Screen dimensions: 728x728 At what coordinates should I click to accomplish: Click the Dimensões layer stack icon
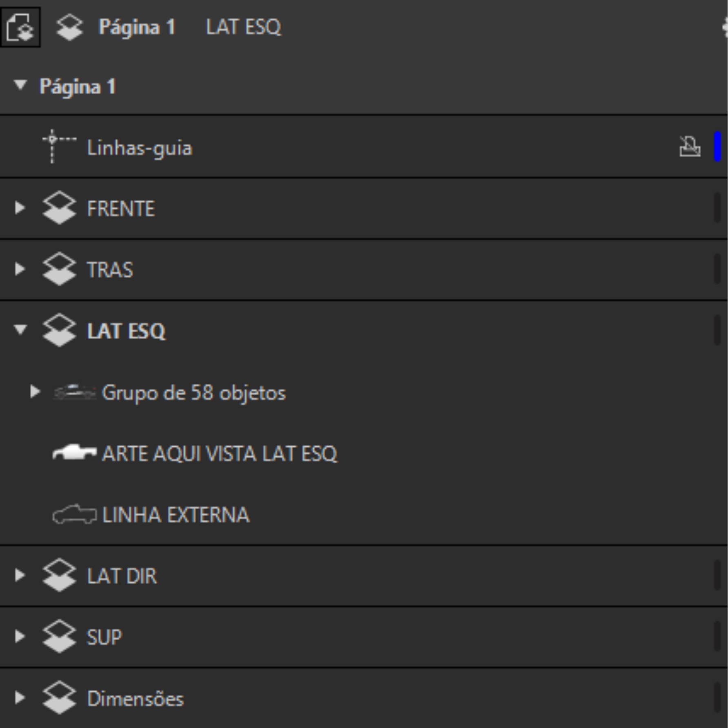click(x=59, y=697)
